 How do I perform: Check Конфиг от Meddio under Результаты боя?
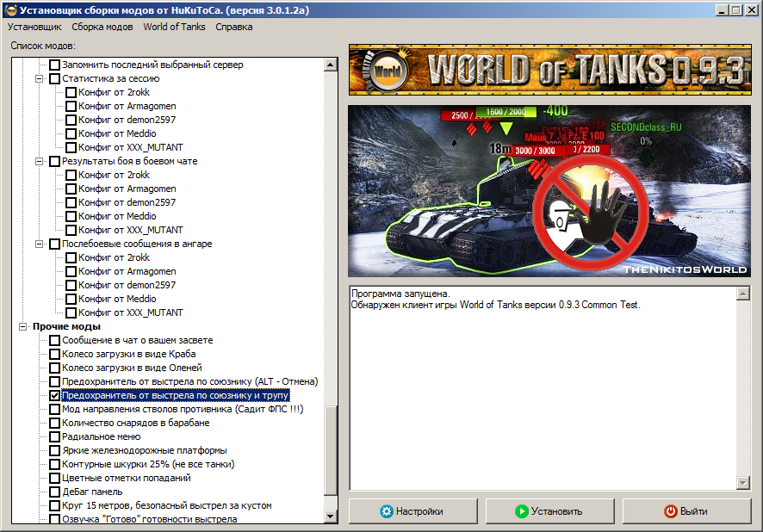pyautogui.click(x=71, y=216)
